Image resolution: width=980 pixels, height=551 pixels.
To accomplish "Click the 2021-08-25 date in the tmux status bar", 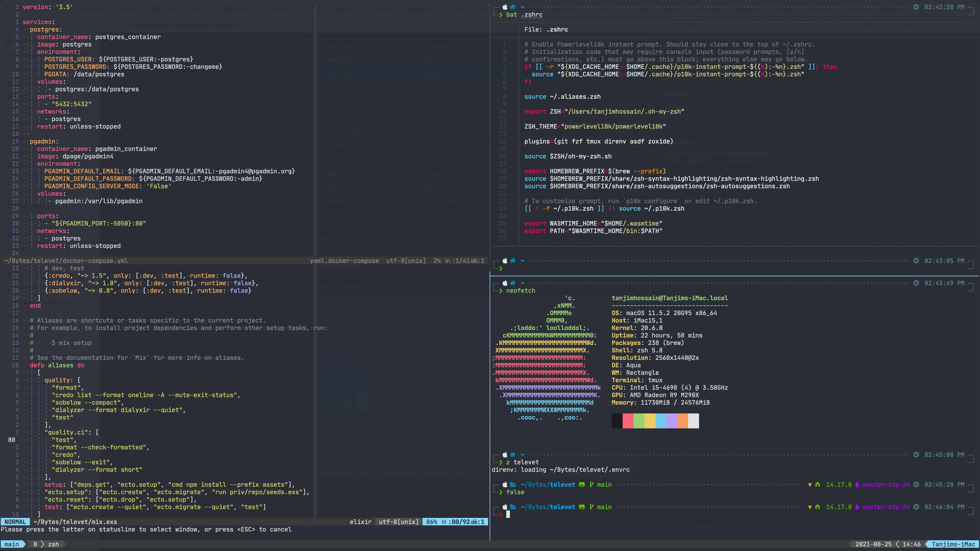I will (873, 544).
